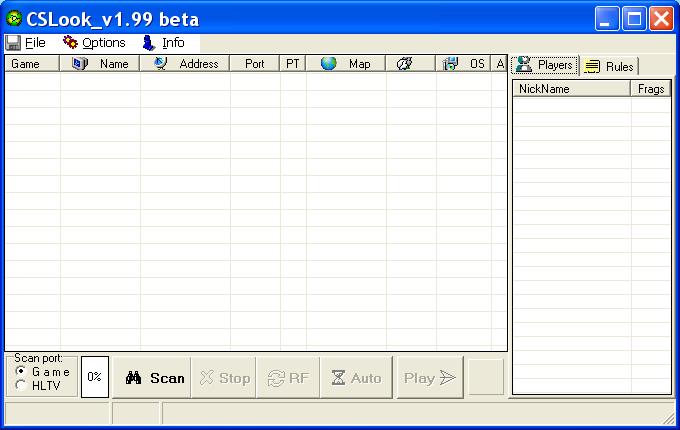Click the partially shown A column header
Viewport: 680px width, 430px height.
tap(499, 64)
